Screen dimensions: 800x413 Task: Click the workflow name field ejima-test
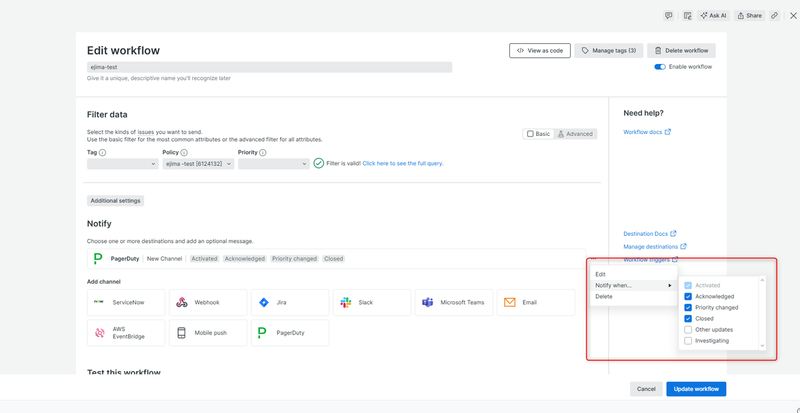point(269,67)
